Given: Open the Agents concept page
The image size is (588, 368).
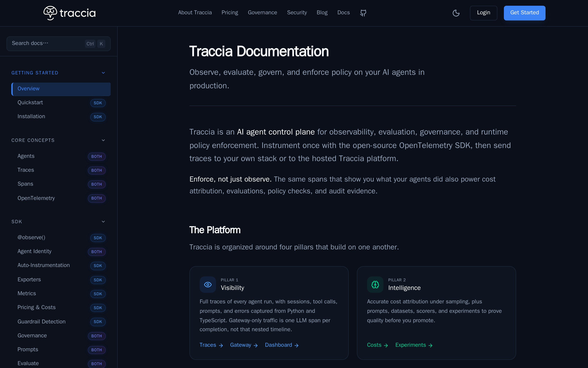Looking at the screenshot, I should coord(61,156).
